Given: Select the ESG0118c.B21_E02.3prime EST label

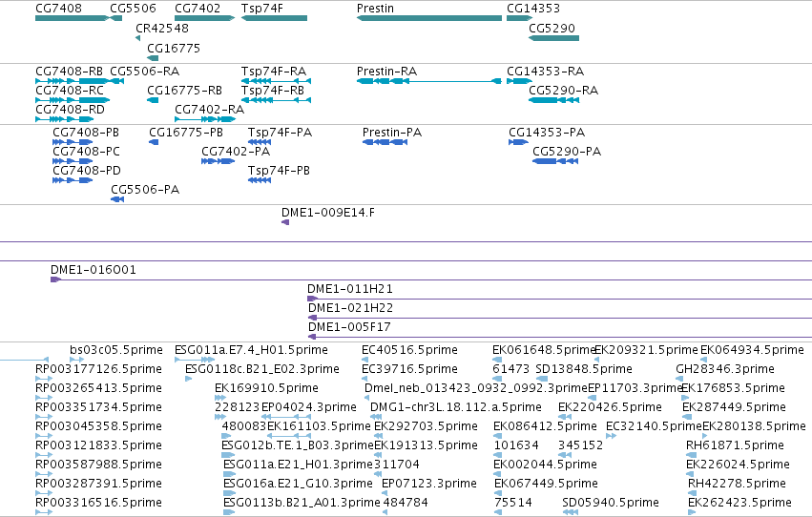Looking at the screenshot, I should (262, 369).
